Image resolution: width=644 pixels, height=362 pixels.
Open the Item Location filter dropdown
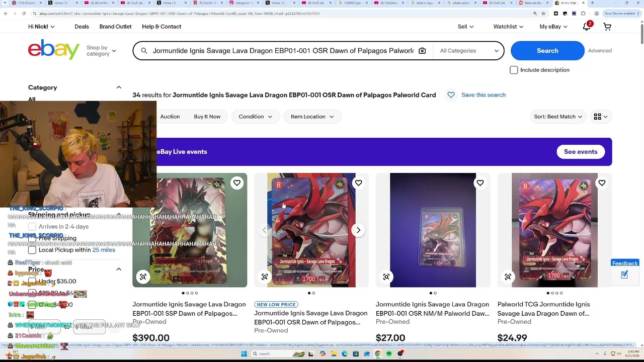312,117
